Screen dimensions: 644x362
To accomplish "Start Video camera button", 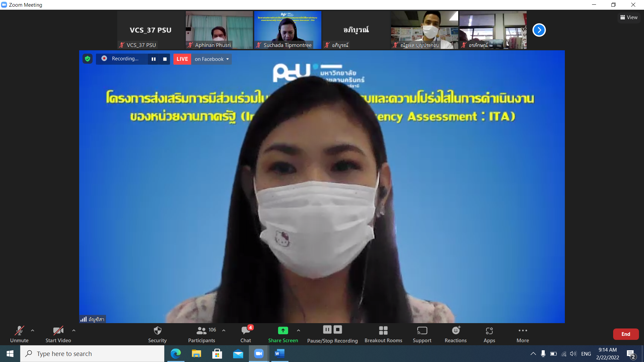I will (58, 334).
